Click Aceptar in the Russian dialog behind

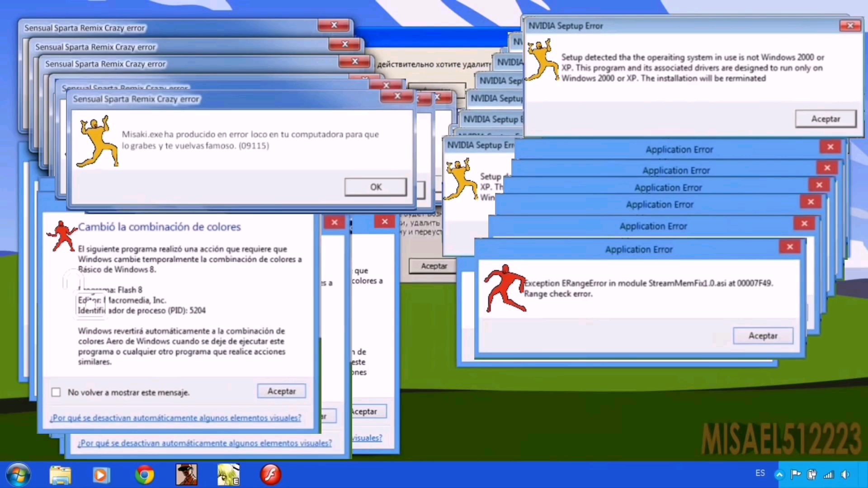[434, 266]
